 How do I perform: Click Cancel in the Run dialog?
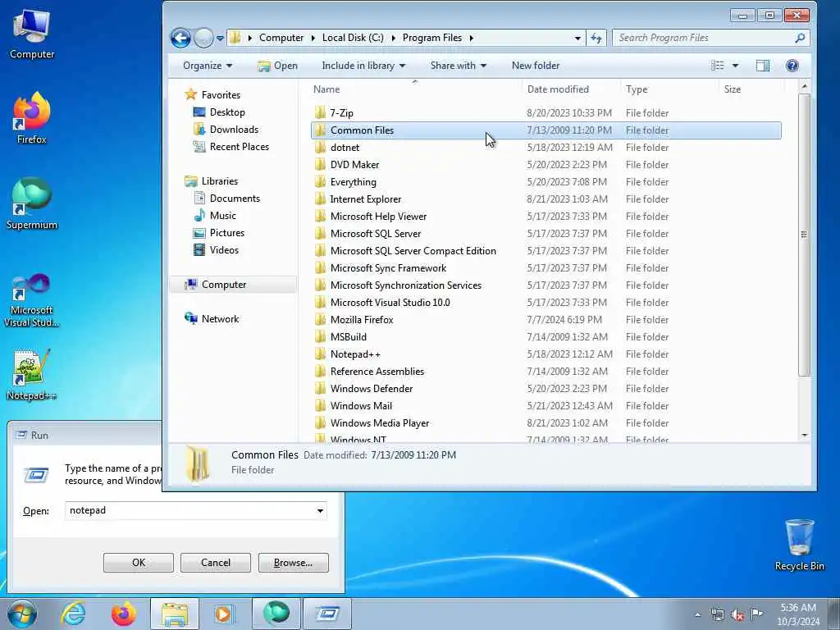point(216,563)
